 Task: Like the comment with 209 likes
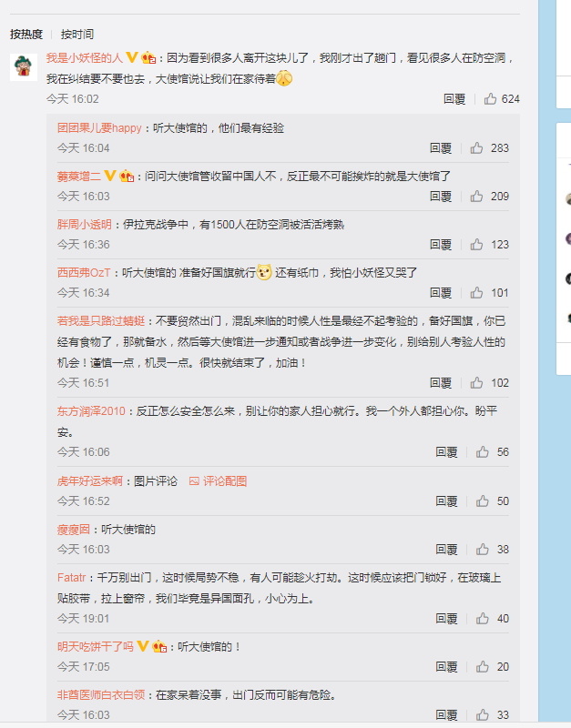click(476, 196)
